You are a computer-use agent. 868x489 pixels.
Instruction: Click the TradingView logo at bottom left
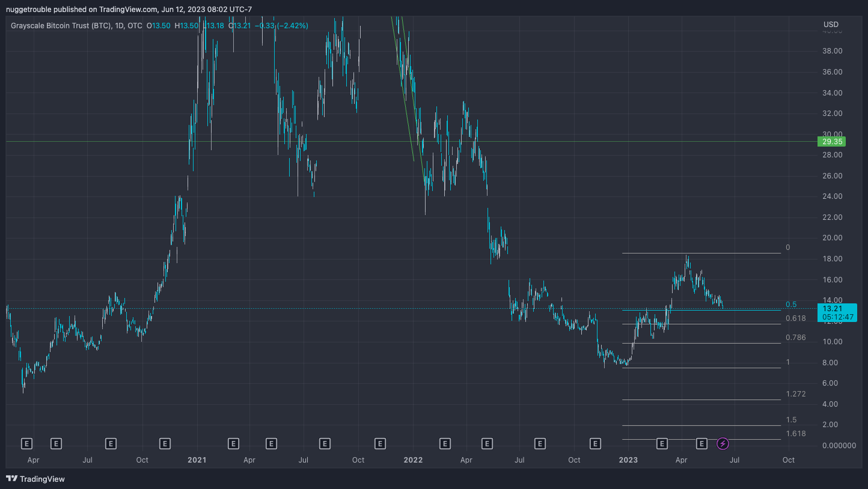pos(35,479)
